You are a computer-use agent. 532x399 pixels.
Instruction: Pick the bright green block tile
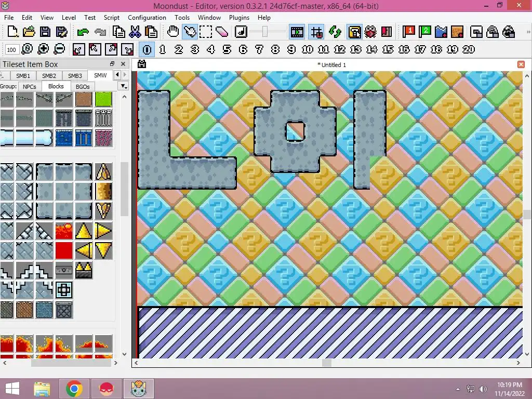(103, 99)
